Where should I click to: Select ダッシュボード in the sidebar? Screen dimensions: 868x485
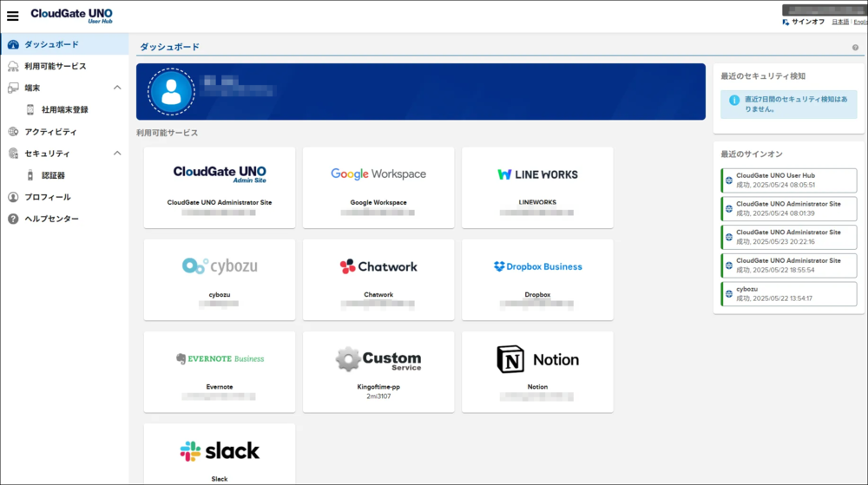point(65,44)
